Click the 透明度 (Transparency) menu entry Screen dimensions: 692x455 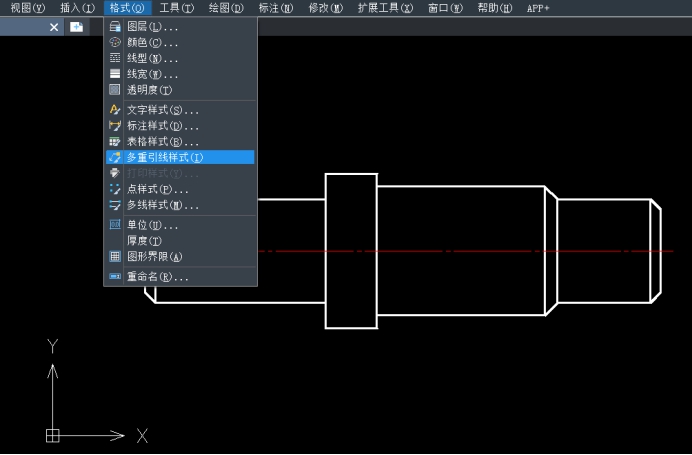(148, 90)
